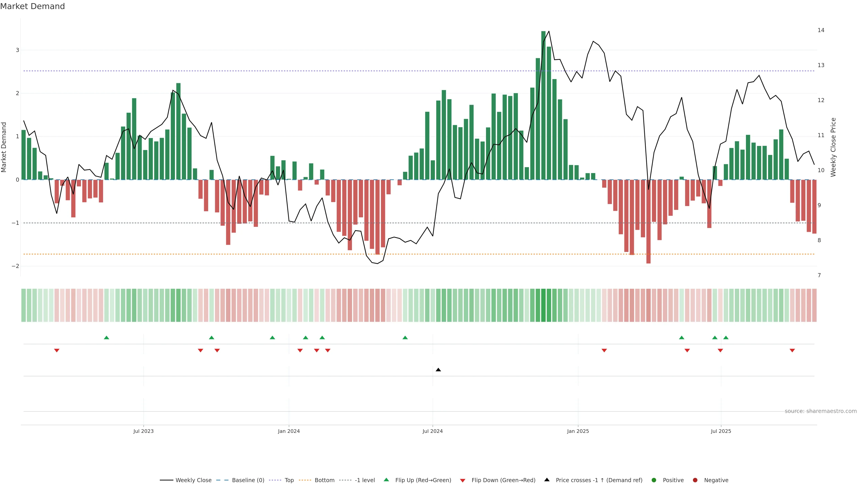Click the red Flip Down triangle legend icon
Screen dimensions: 868x488
(x=463, y=480)
